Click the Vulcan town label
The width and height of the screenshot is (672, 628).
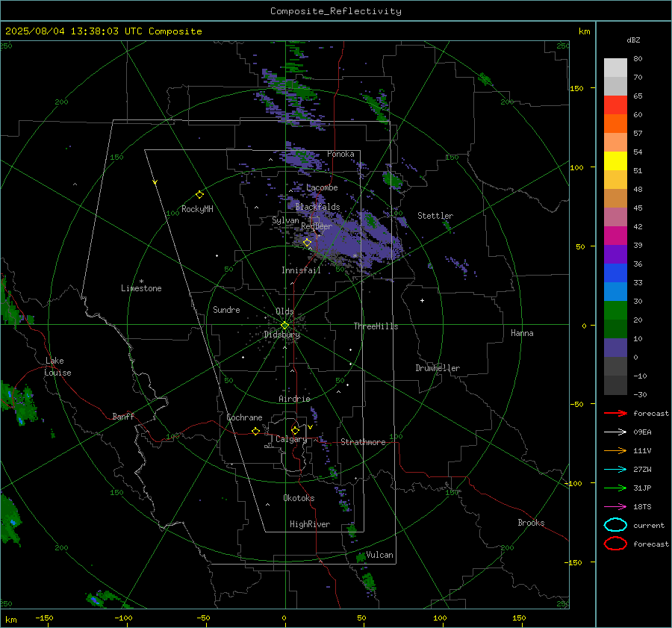379,555
